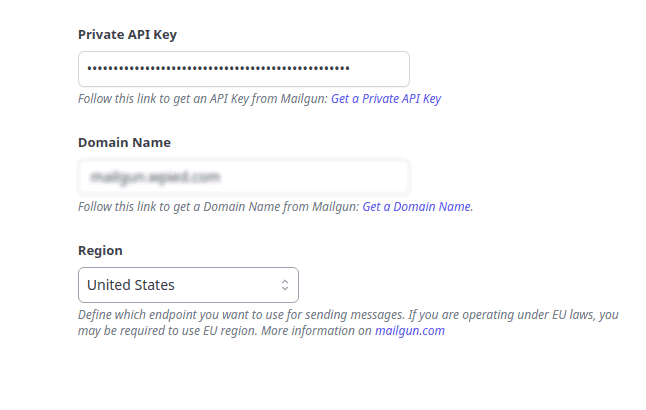
Task: Click the masked dots in the API key field
Action: click(x=218, y=68)
